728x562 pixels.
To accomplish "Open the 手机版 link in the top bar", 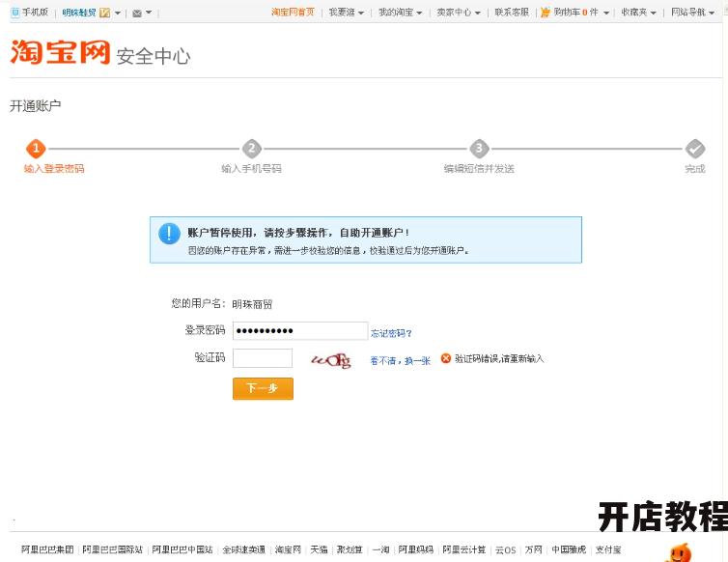I will (36, 13).
